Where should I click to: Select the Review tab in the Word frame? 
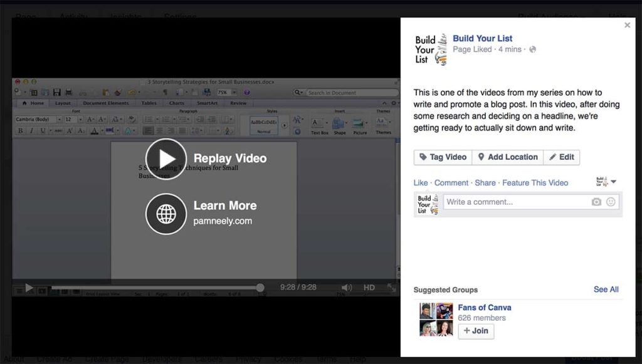tap(238, 103)
